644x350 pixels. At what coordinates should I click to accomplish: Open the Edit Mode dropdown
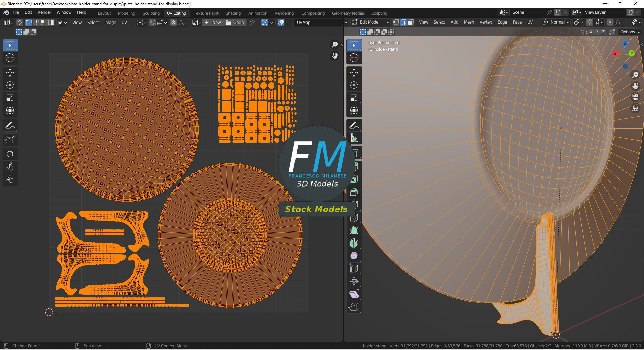pyautogui.click(x=371, y=22)
